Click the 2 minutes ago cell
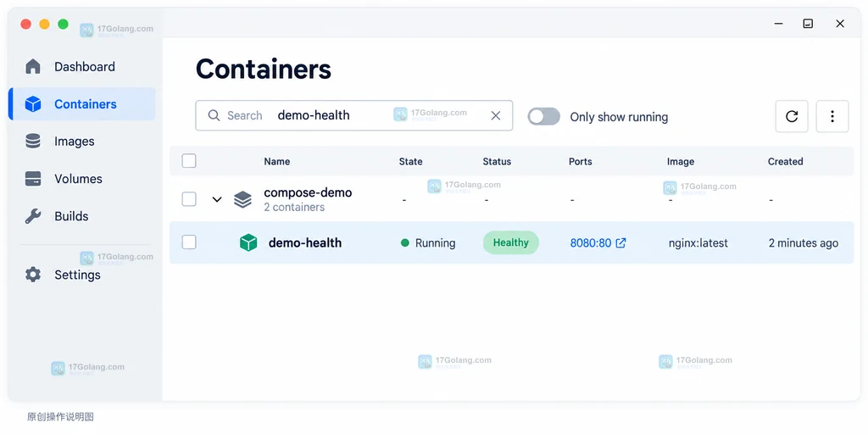The width and height of the screenshot is (868, 434). click(804, 243)
